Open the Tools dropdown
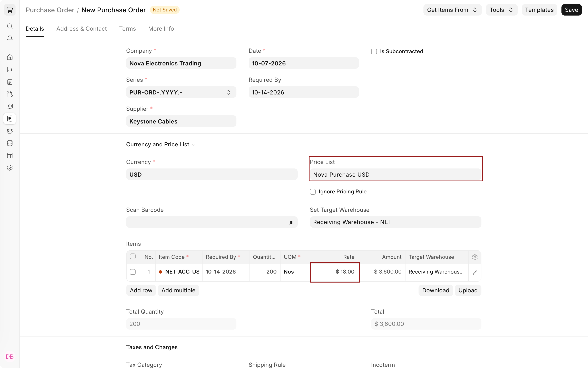 [x=501, y=10]
